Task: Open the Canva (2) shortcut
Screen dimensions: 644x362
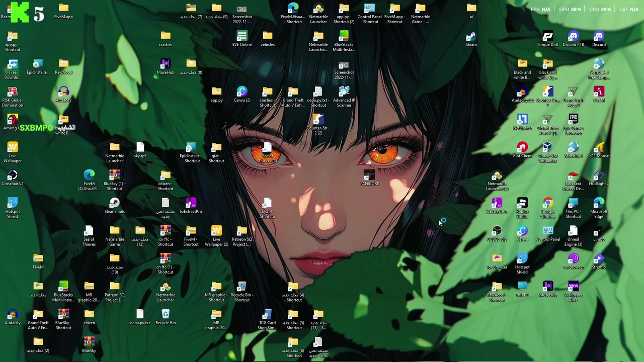Action: pos(242,94)
